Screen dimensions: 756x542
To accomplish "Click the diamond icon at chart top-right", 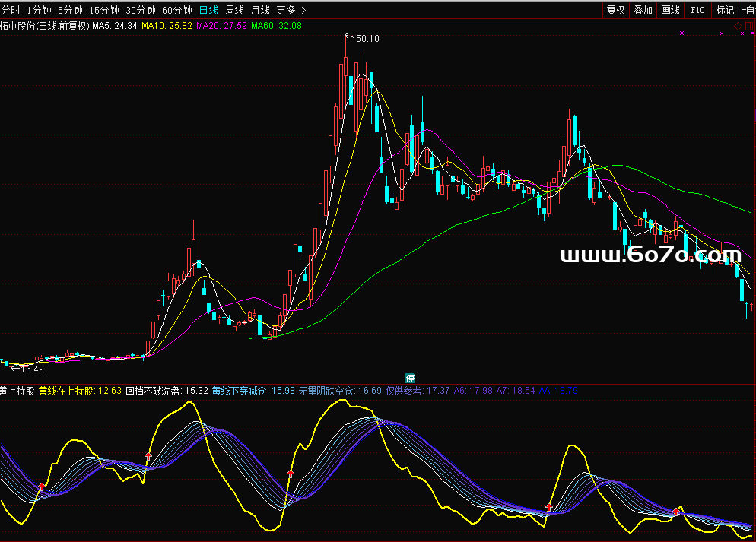I will tap(738, 26).
